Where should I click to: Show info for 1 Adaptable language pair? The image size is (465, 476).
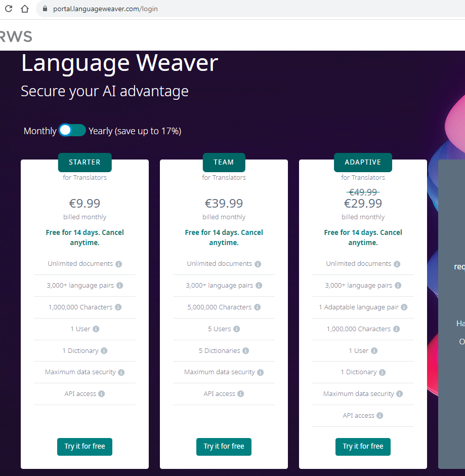point(404,307)
